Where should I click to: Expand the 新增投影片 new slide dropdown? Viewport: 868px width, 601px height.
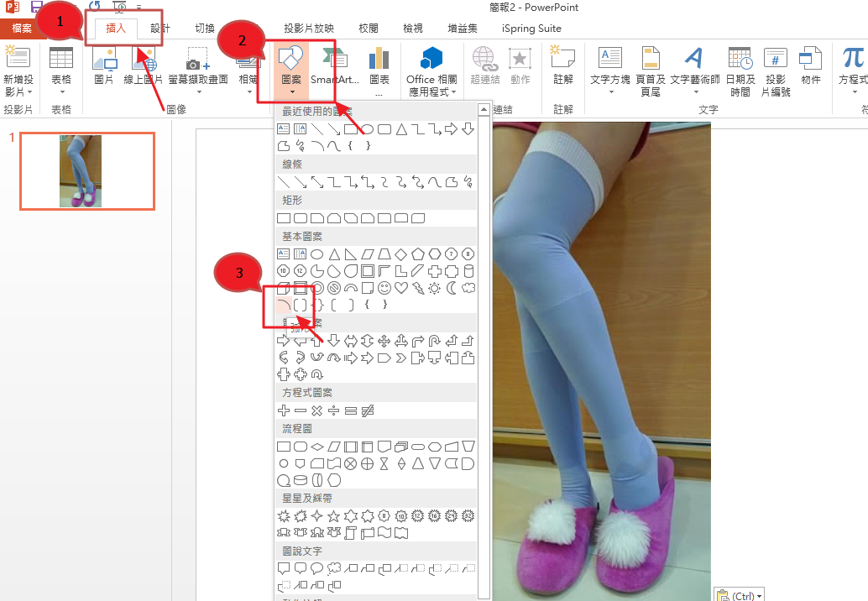pyautogui.click(x=18, y=86)
